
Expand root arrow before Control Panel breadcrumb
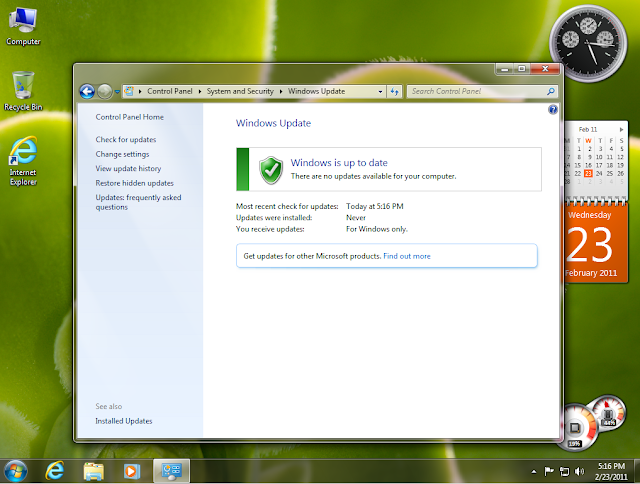140,91
